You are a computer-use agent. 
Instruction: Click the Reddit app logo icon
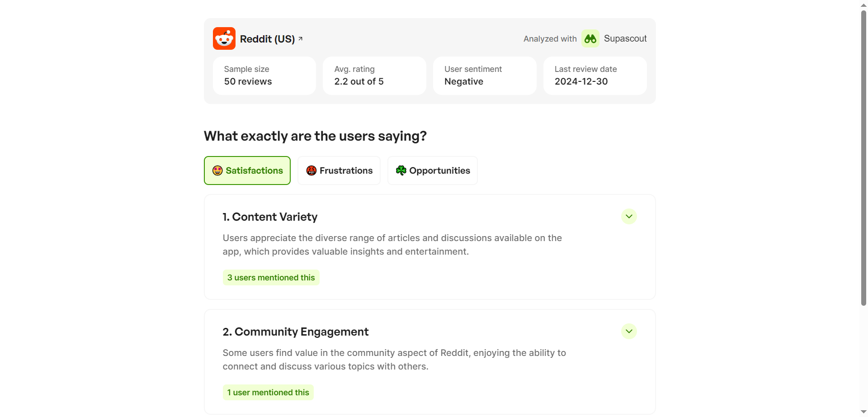tap(224, 38)
